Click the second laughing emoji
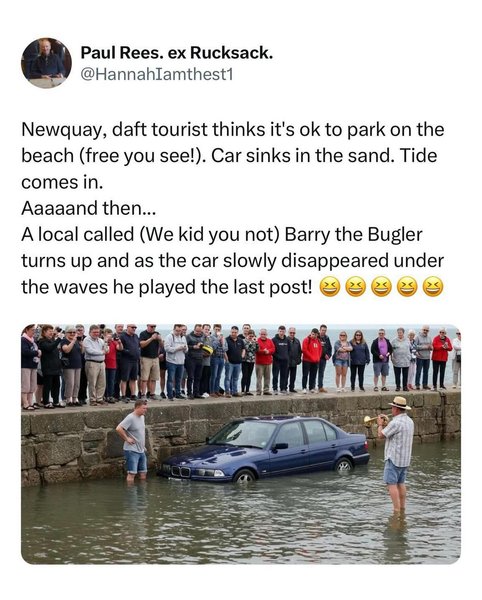 tap(355, 288)
